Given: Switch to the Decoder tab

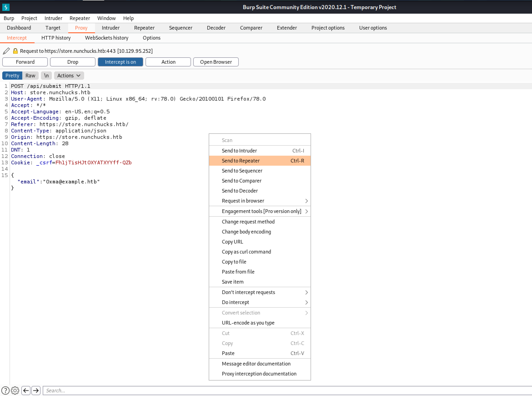Looking at the screenshot, I should tap(216, 28).
